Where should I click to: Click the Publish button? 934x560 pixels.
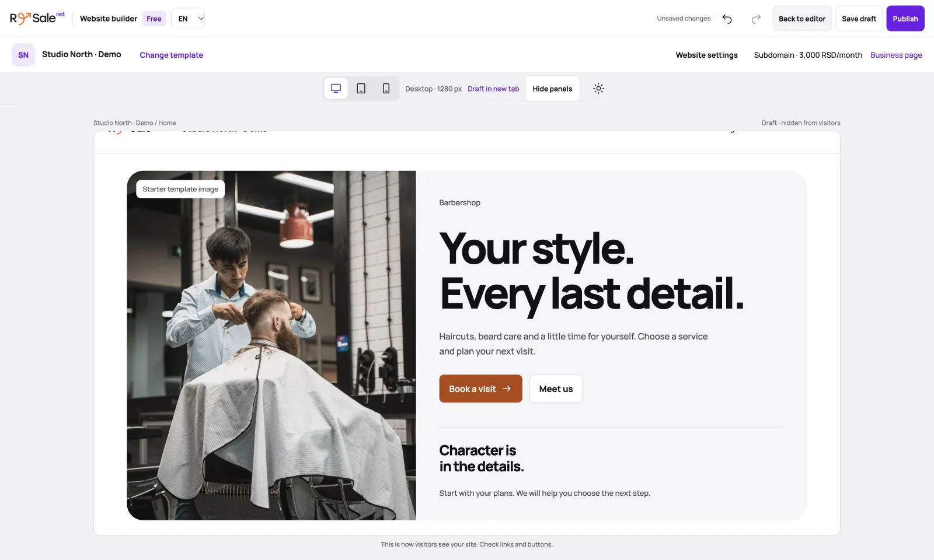tap(905, 19)
